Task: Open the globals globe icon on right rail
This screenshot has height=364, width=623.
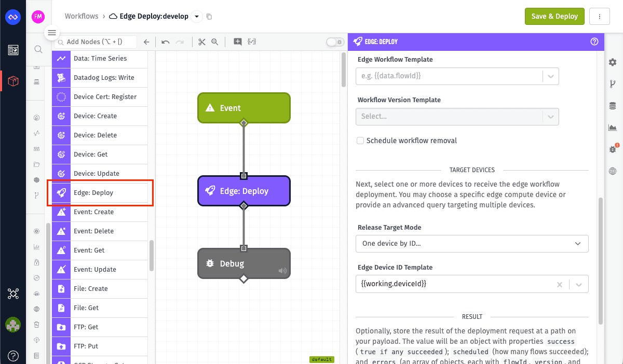Action: [x=613, y=171]
